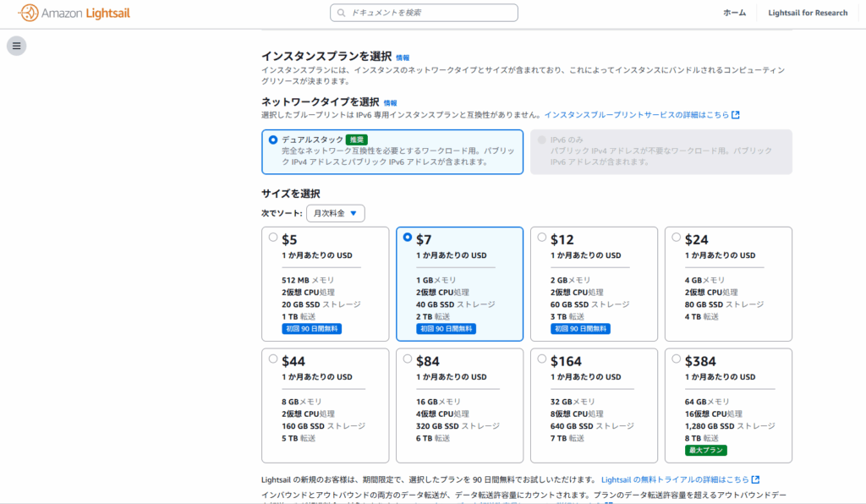Click the 512 MB メモリ text
This screenshot has width=866, height=504.
tap(308, 280)
